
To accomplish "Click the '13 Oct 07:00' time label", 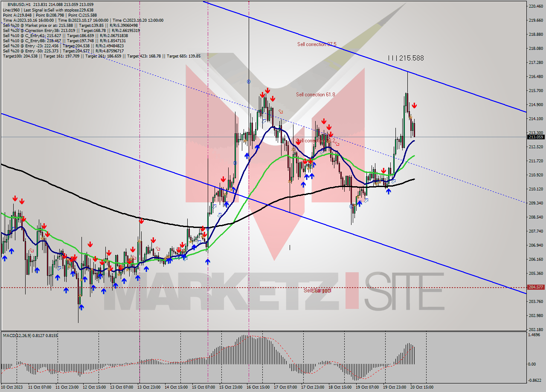I will [122, 388].
